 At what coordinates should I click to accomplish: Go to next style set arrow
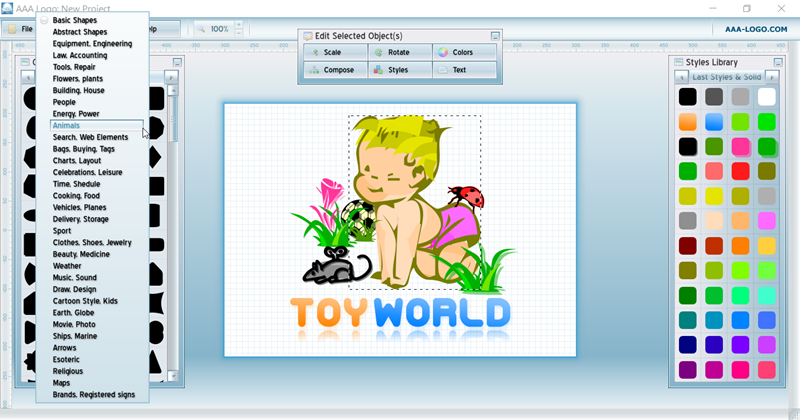click(x=772, y=77)
